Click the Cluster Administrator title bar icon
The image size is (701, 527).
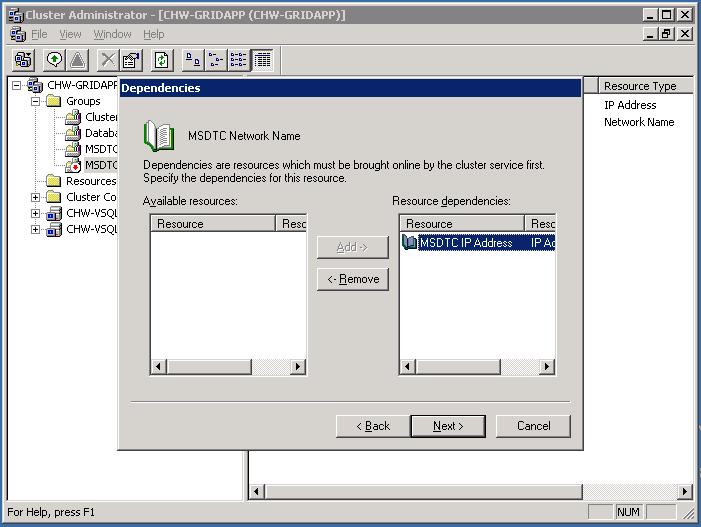click(x=16, y=15)
